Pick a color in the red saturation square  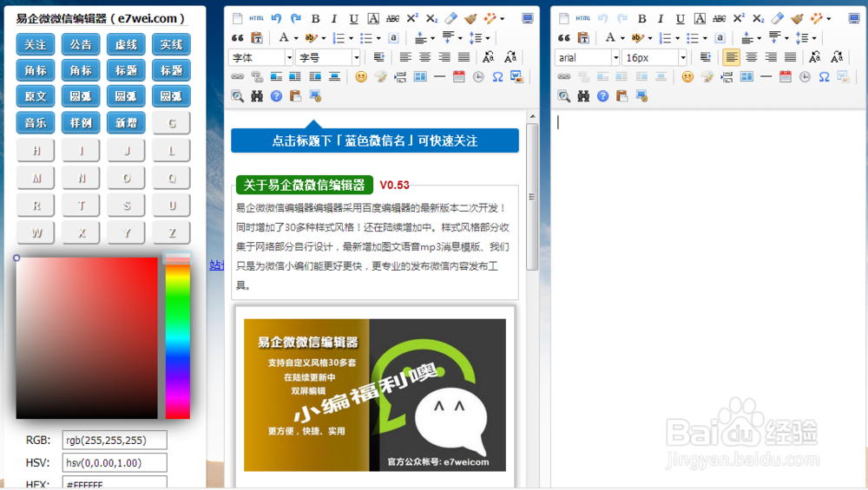click(x=87, y=338)
